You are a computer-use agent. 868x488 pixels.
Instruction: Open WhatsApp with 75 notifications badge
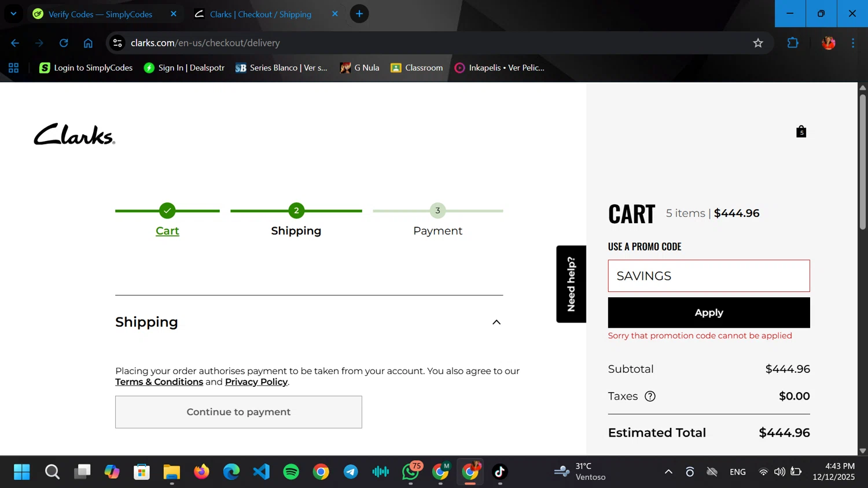(x=411, y=472)
